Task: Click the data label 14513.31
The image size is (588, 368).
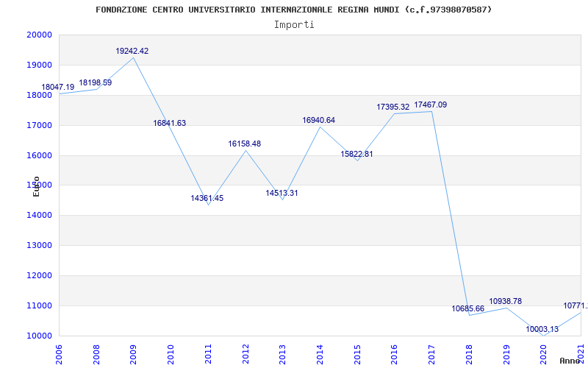Action: click(282, 193)
